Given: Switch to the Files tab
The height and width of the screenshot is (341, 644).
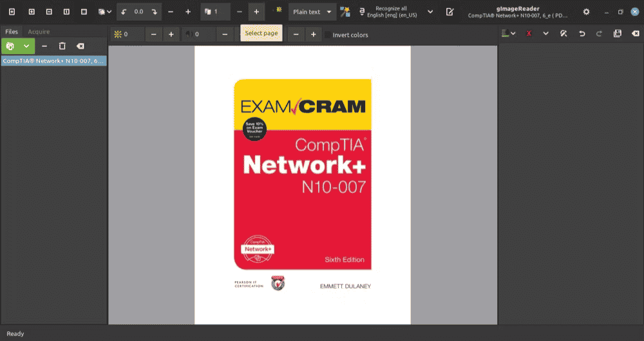Looking at the screenshot, I should (12, 32).
